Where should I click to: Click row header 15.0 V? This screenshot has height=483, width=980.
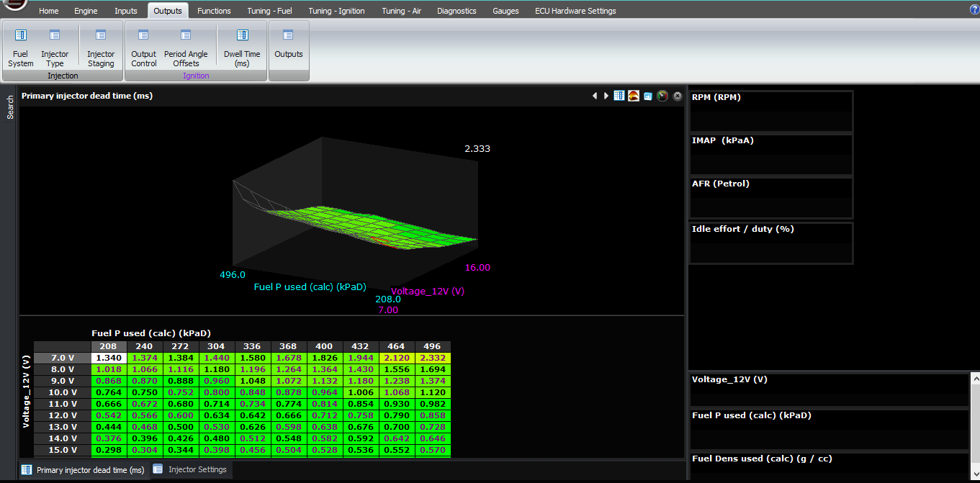tap(62, 450)
